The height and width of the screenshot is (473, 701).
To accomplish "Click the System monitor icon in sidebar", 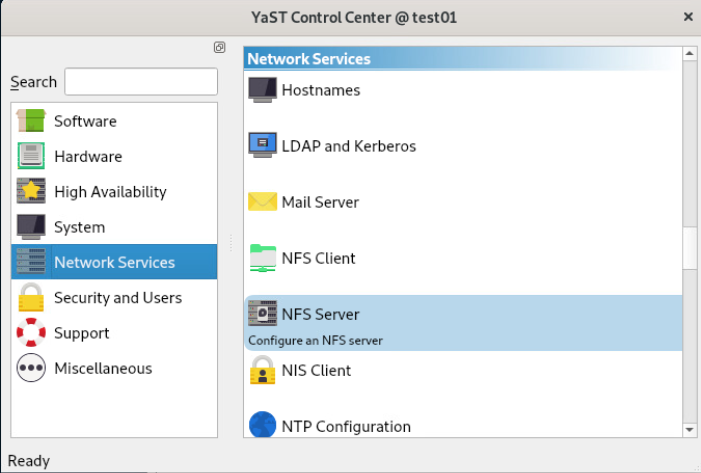I will click(31, 226).
